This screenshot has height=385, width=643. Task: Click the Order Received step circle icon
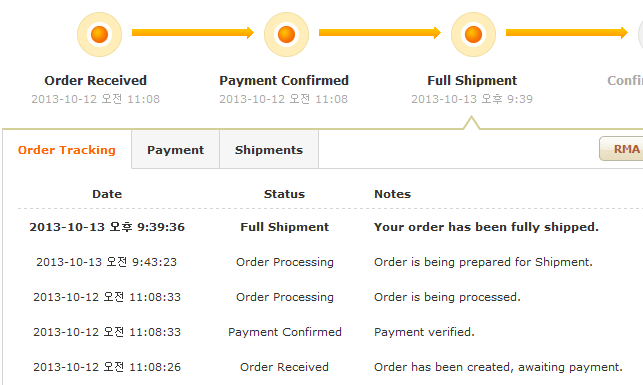coord(99,34)
